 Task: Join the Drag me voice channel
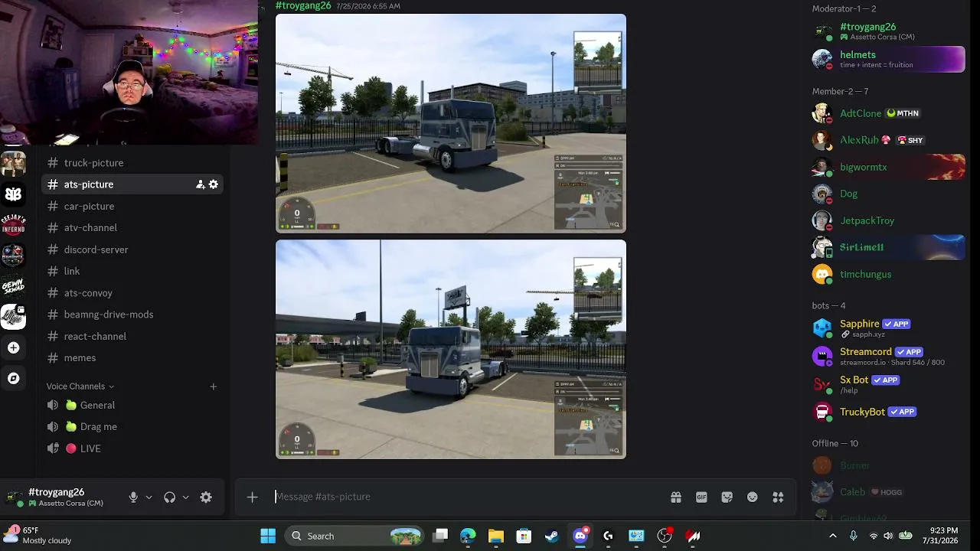coord(132,427)
